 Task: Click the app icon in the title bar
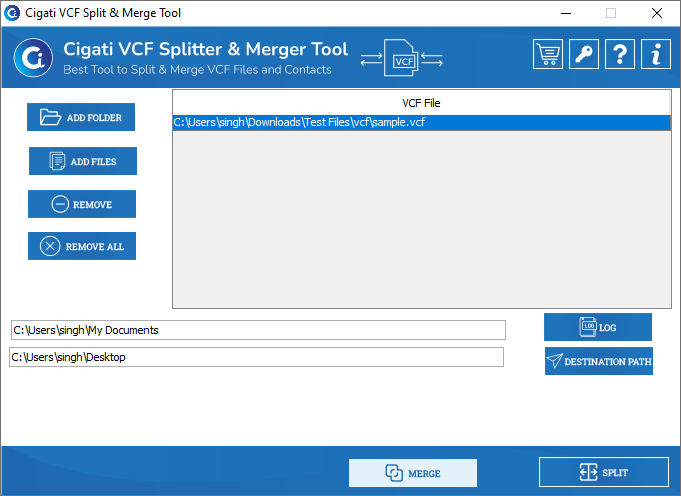[12, 13]
